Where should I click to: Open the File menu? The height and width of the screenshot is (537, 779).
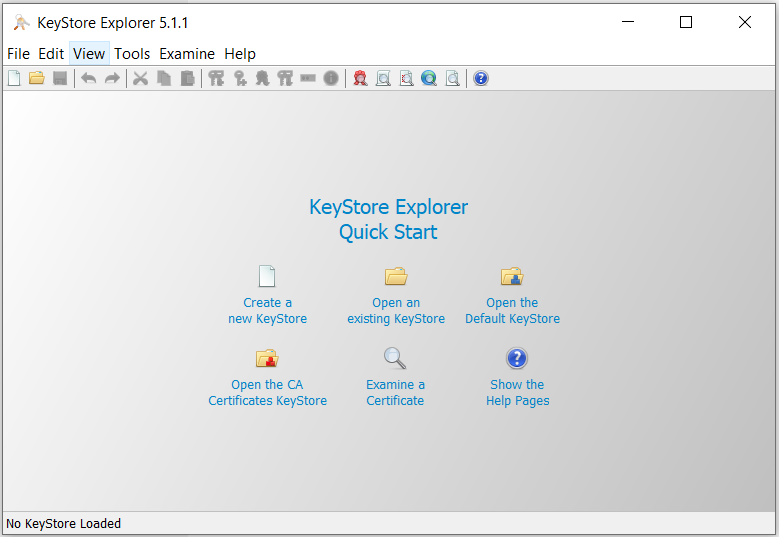18,54
